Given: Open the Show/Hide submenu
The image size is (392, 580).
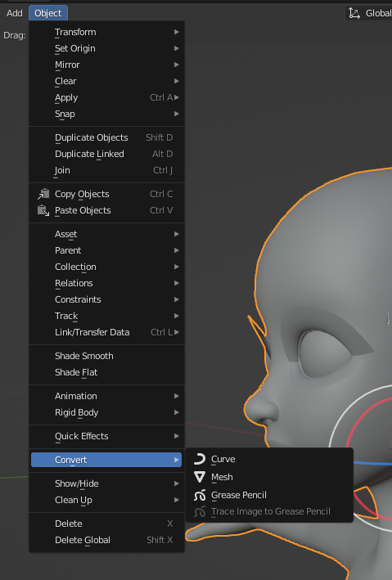Looking at the screenshot, I should point(106,483).
